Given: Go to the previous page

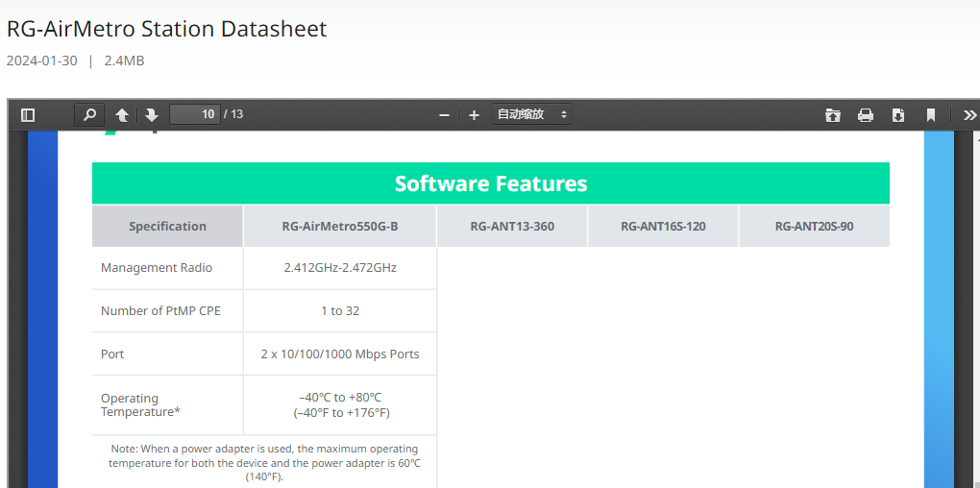Looking at the screenshot, I should (122, 115).
